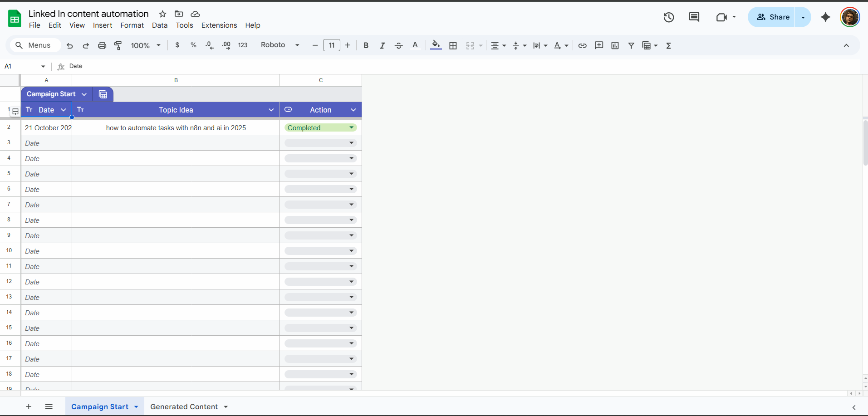The image size is (868, 416).
Task: Open version history clock icon
Action: pyautogui.click(x=668, y=17)
